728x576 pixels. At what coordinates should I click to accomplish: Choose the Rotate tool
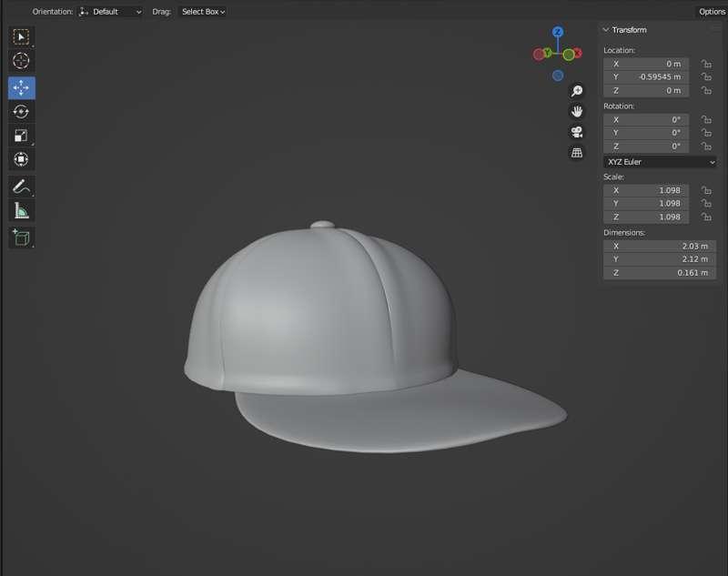(x=21, y=112)
